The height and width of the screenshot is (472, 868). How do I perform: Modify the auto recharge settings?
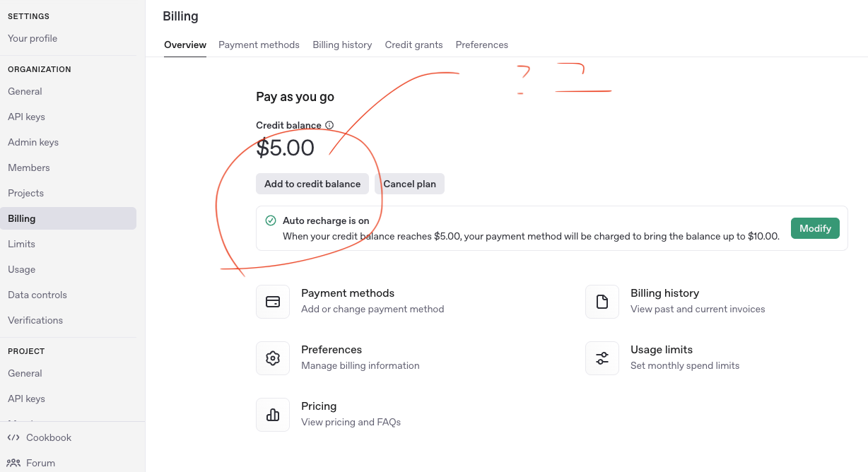pos(815,228)
